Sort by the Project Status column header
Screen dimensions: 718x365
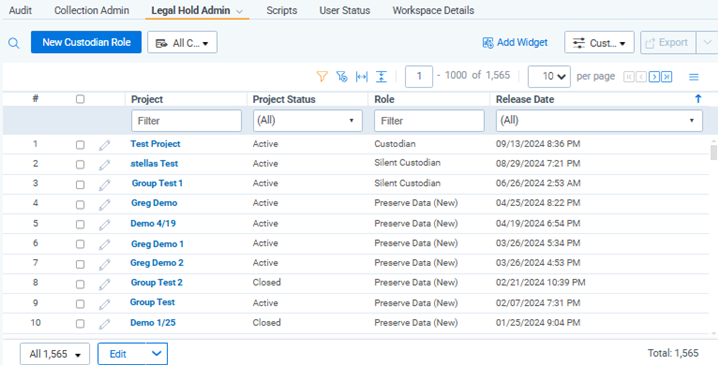coord(284,99)
